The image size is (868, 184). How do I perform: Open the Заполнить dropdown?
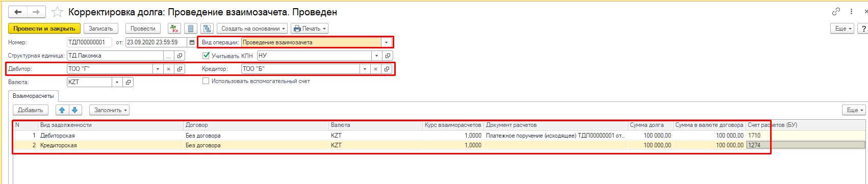[110, 110]
